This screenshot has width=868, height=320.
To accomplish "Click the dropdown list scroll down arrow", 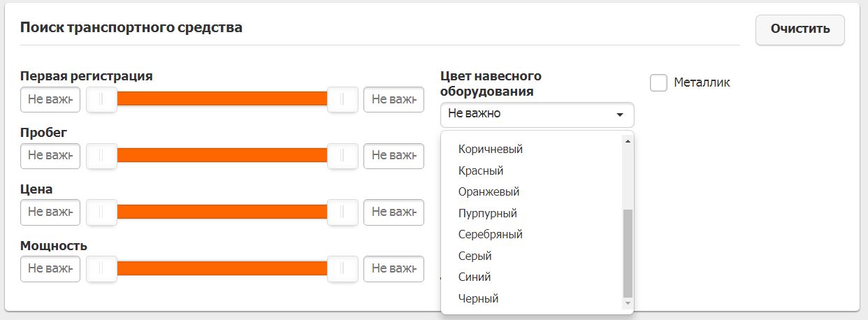I will [627, 303].
